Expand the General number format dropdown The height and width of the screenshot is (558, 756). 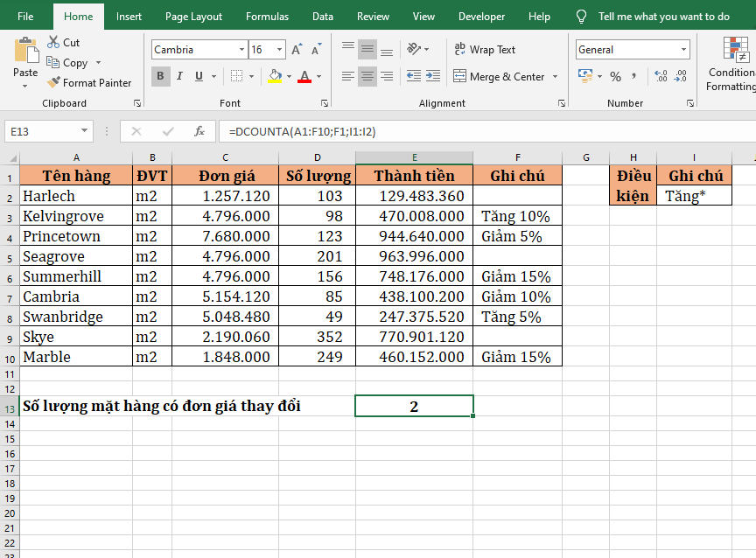point(683,50)
